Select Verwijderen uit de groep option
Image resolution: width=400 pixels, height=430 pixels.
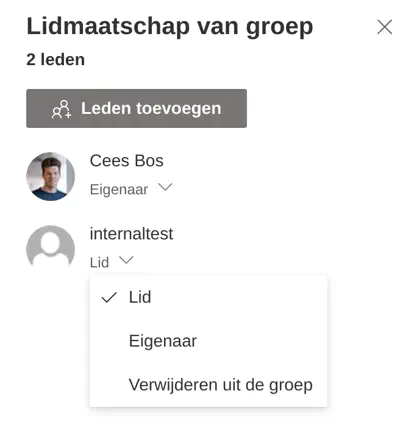pyautogui.click(x=208, y=385)
